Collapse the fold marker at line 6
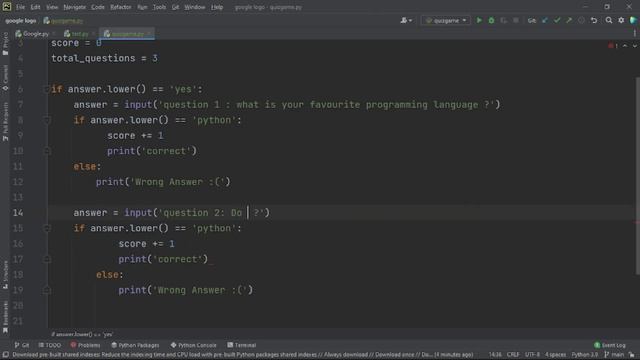This screenshot has height=360, width=640. (46, 89)
